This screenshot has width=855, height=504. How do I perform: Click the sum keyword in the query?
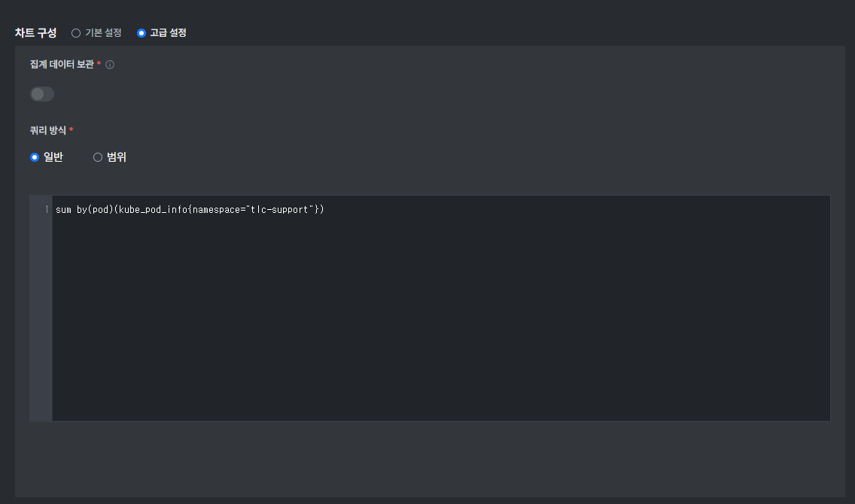point(63,210)
